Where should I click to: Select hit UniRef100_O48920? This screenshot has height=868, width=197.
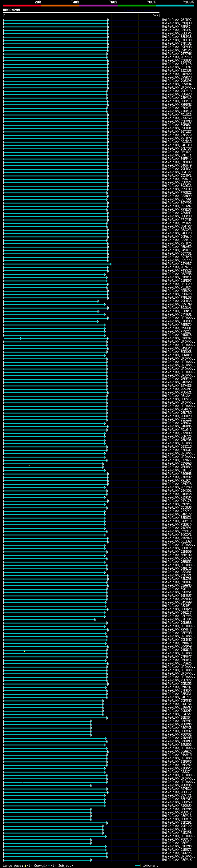click(177, 74)
